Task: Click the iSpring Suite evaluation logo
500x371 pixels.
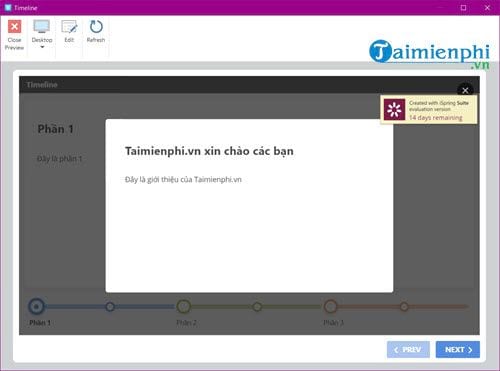Action: click(394, 109)
